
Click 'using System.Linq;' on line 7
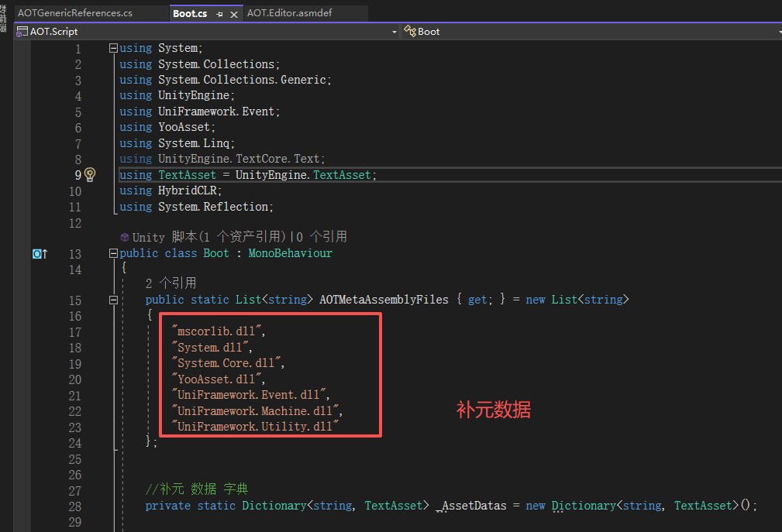click(177, 143)
